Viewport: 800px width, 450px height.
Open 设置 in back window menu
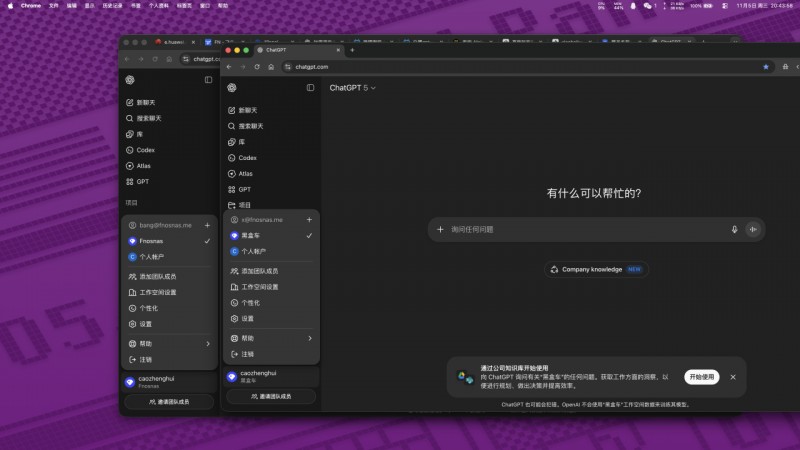169,324
